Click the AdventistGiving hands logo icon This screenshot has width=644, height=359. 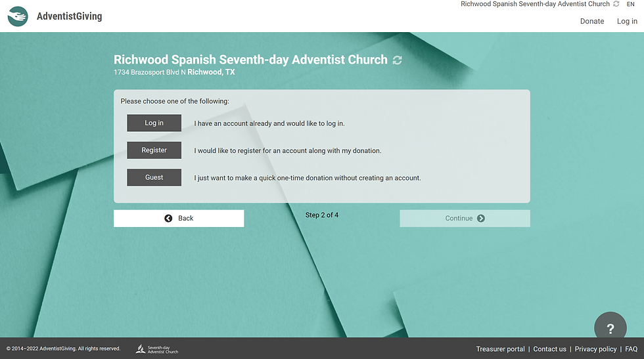tap(18, 16)
